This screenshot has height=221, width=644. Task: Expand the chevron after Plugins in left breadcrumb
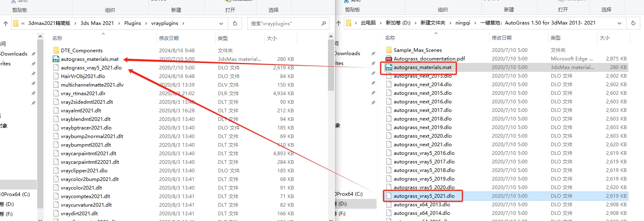point(146,23)
